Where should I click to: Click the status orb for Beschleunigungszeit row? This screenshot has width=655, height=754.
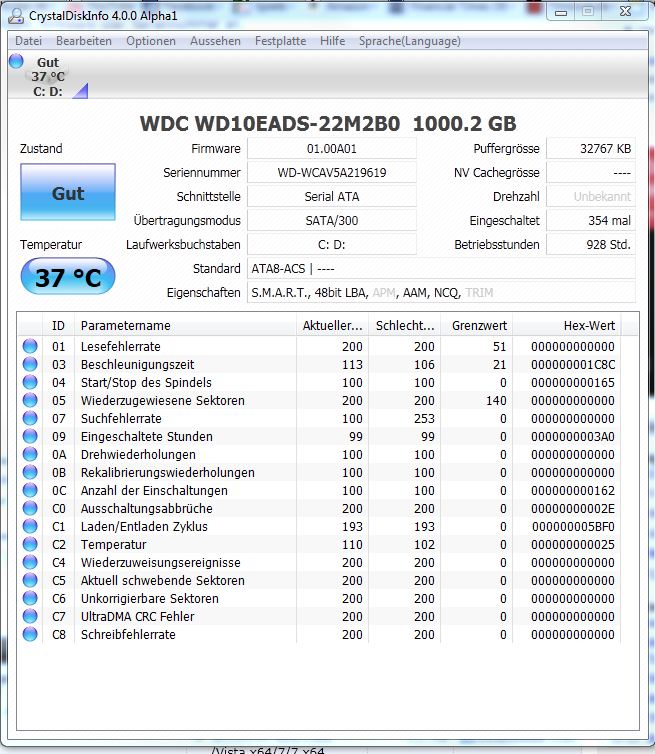30,364
